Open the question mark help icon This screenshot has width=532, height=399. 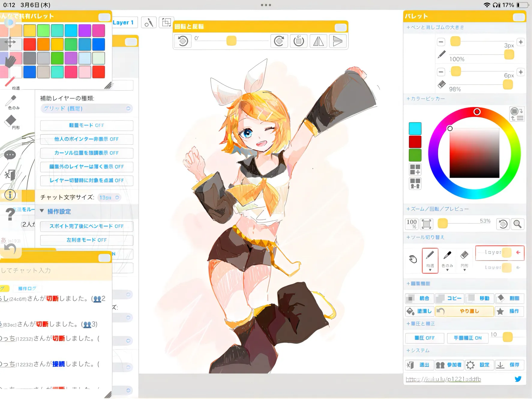[x=10, y=214]
